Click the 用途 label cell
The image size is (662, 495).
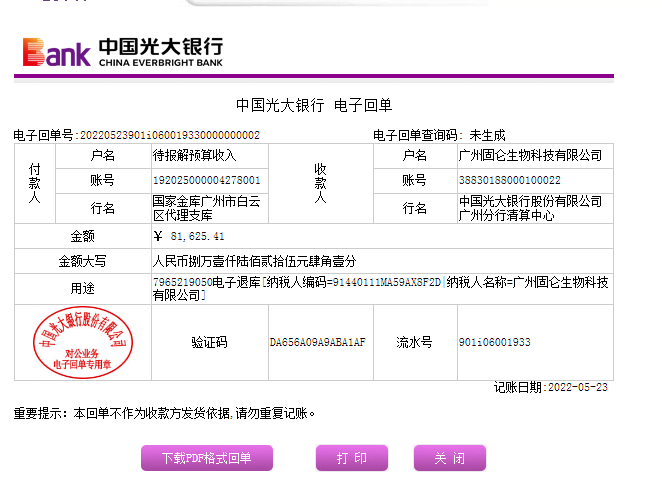(83, 288)
